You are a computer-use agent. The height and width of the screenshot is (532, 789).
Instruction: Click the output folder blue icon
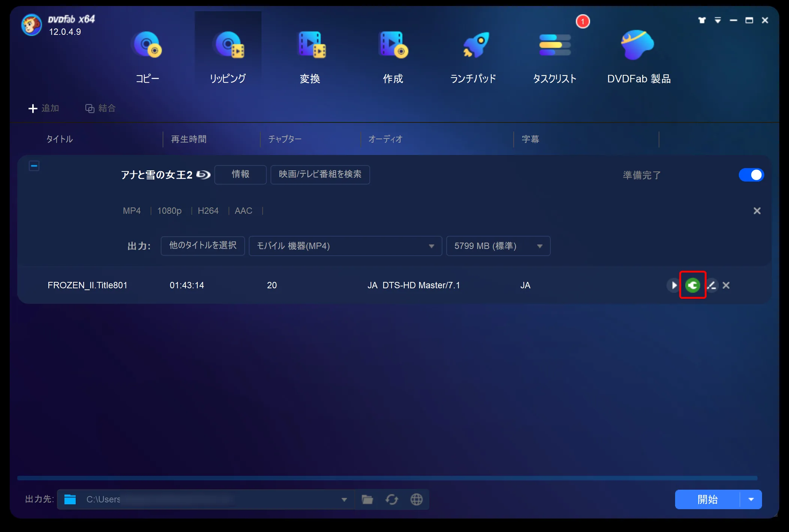coord(70,499)
